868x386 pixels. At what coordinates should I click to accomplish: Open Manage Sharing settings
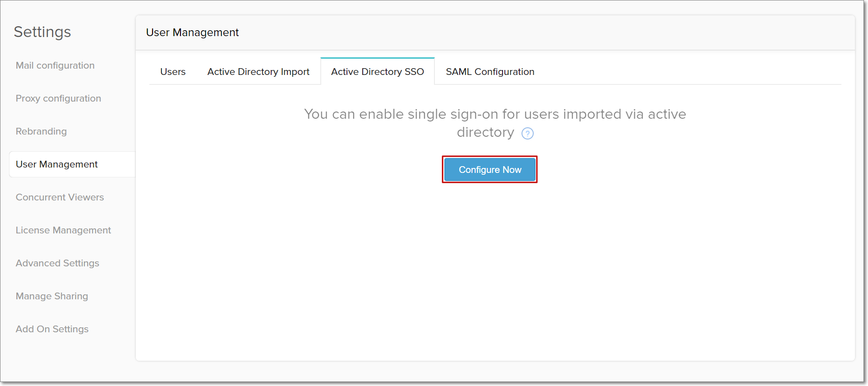point(52,296)
